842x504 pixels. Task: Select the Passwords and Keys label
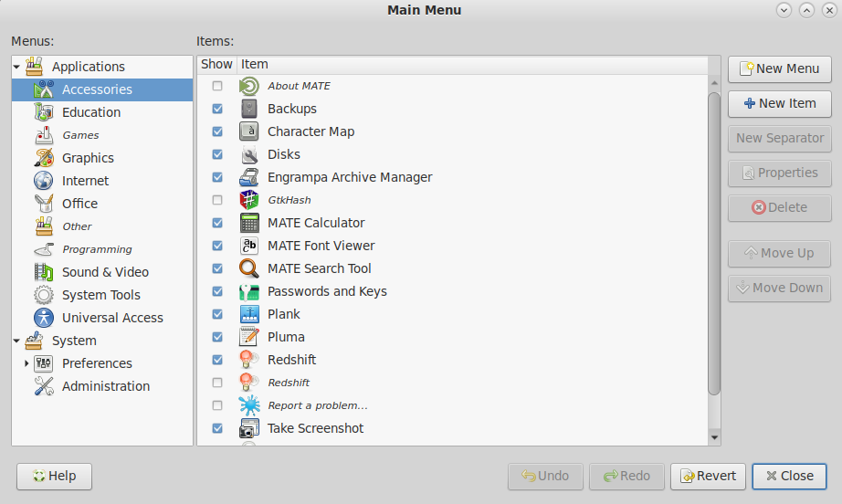[x=327, y=291]
